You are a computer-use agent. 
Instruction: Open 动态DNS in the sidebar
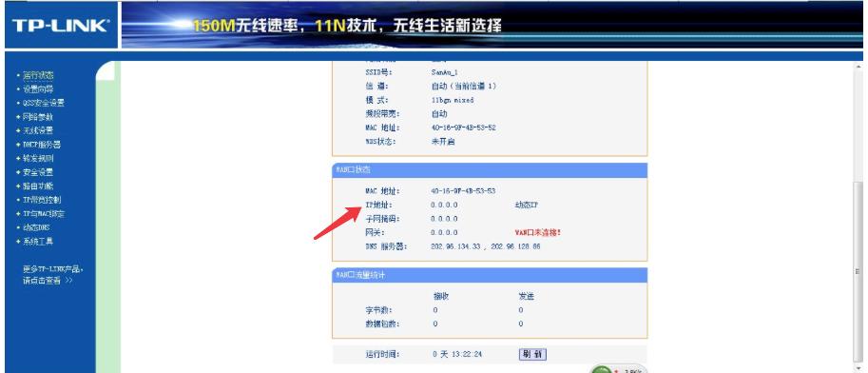[x=36, y=227]
